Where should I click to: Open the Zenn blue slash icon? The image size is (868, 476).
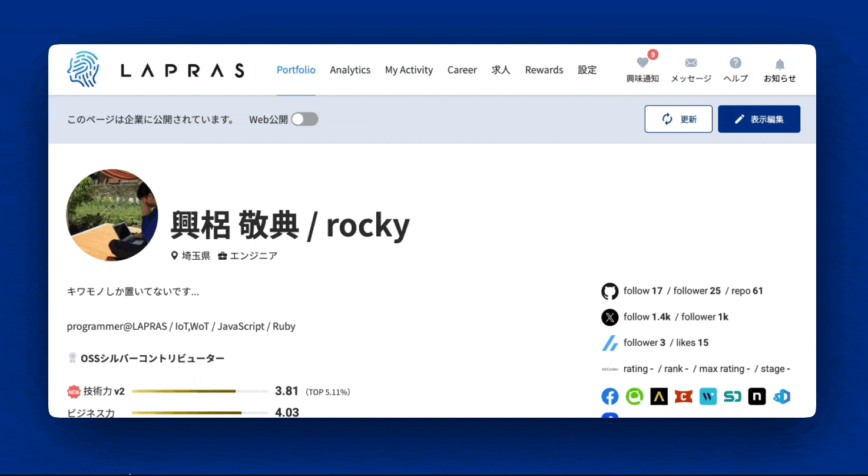(x=610, y=343)
